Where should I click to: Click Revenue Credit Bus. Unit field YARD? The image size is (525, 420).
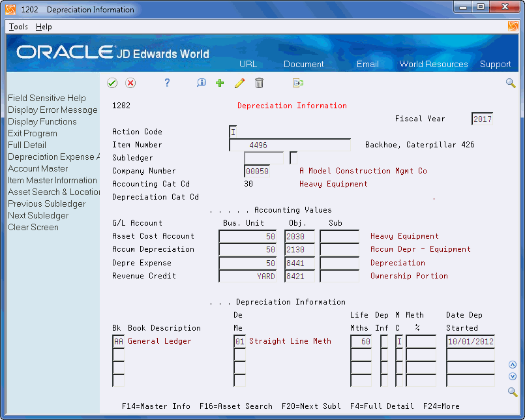248,277
